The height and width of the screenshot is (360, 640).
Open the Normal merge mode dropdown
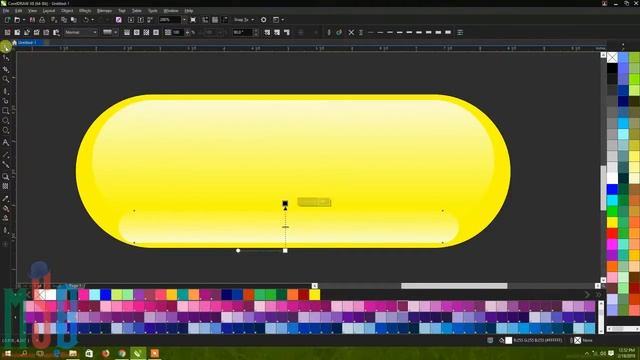(81, 32)
